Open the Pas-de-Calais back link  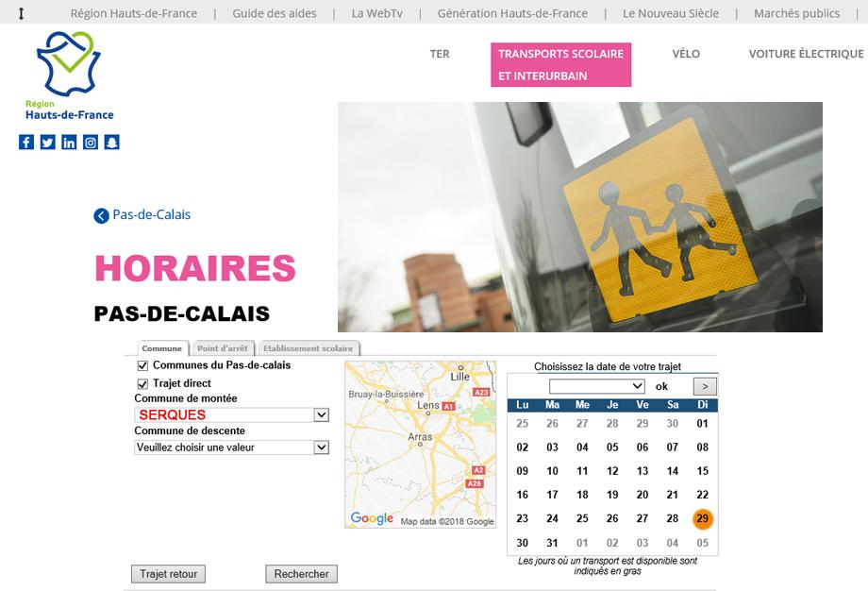(x=151, y=215)
